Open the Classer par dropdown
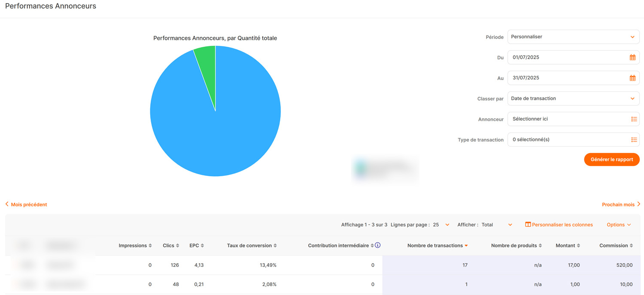Viewport: 644px width, 295px height. 573,99
